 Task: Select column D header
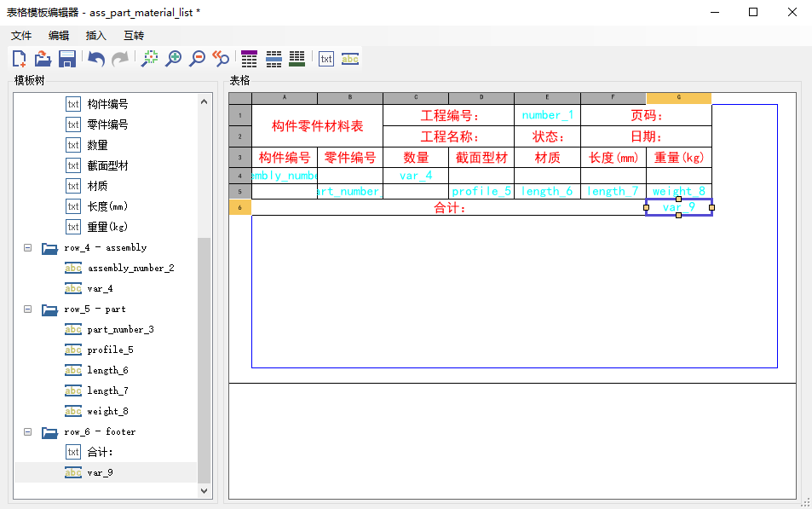coord(481,97)
